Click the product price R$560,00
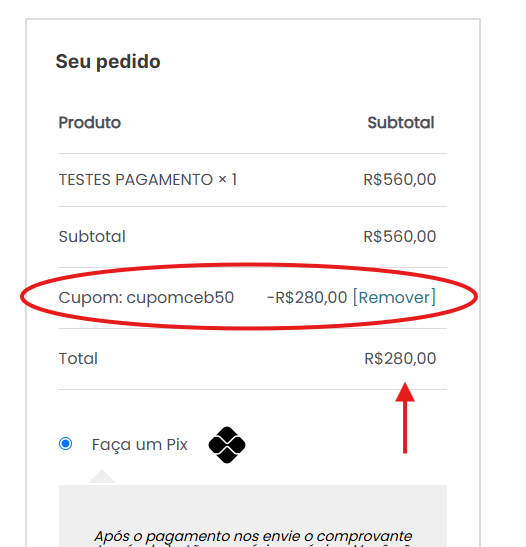The width and height of the screenshot is (526, 547). (400, 180)
